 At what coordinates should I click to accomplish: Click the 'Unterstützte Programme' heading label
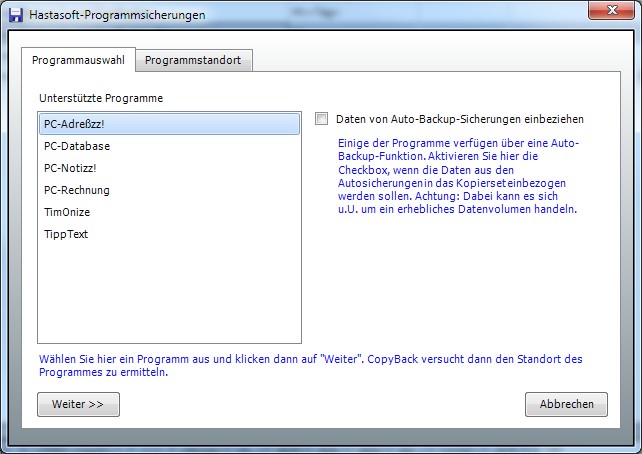tap(101, 98)
